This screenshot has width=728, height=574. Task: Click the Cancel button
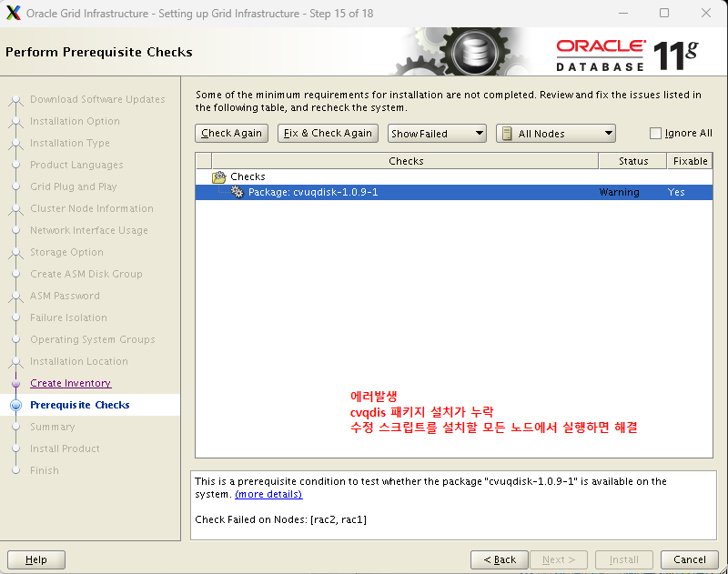[x=690, y=559]
